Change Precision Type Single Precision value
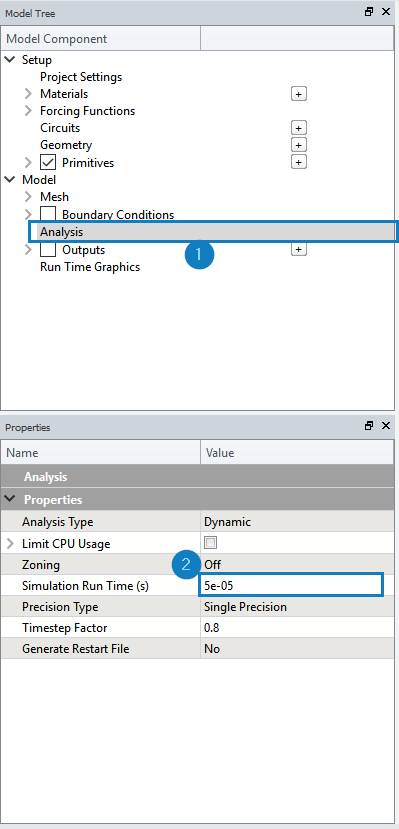The image size is (399, 829). (x=297, y=607)
